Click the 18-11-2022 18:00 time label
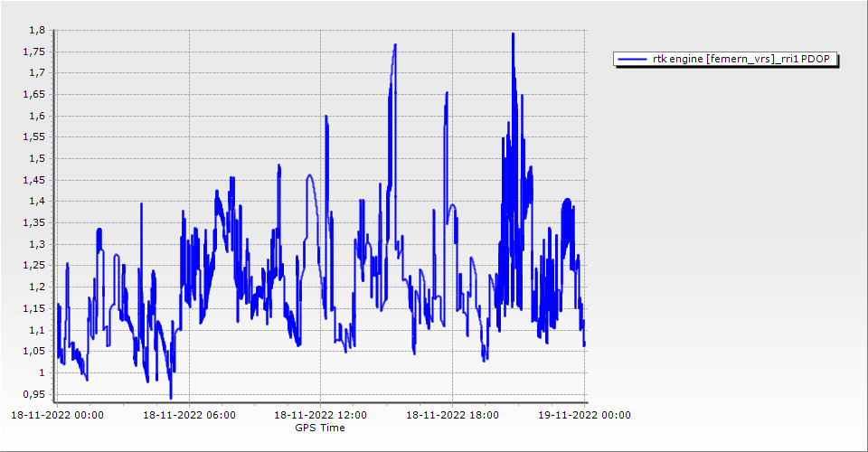This screenshot has height=452, width=868. [453, 416]
